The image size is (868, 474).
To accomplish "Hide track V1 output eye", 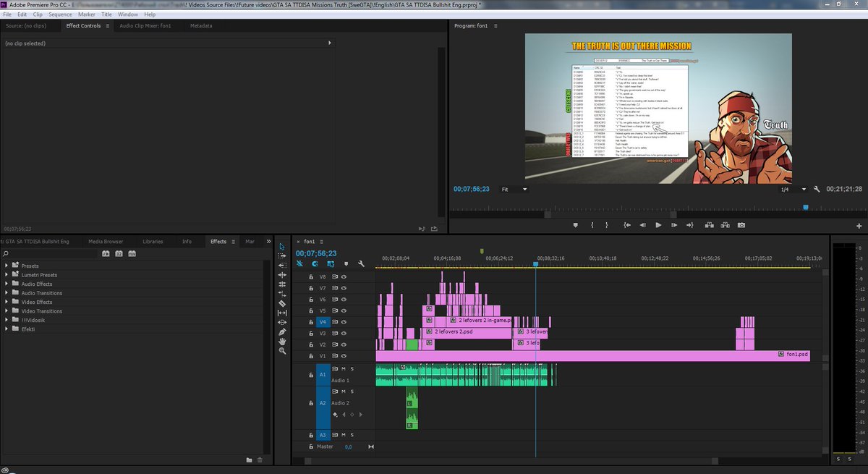I will tap(344, 356).
